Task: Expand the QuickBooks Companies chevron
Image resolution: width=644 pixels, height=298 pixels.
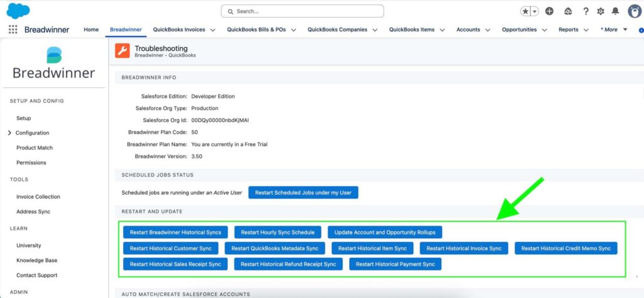Action: pyautogui.click(x=375, y=30)
